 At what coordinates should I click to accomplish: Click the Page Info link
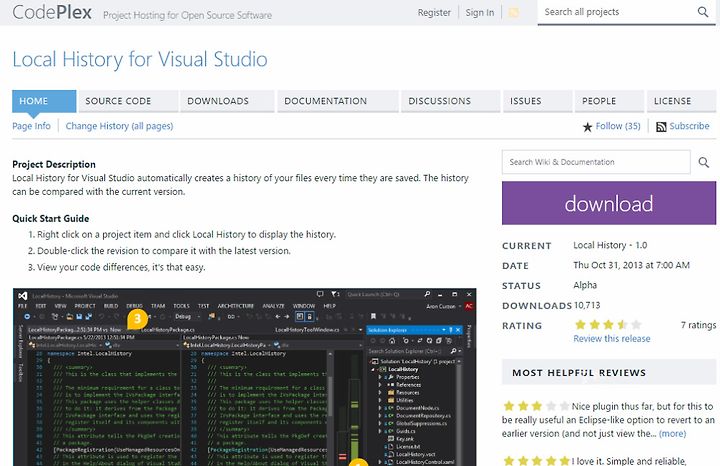31,126
